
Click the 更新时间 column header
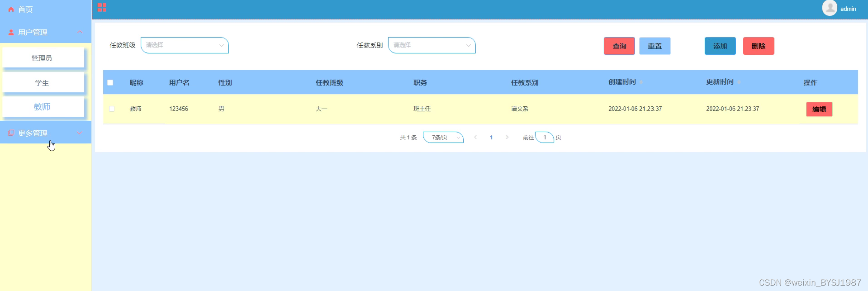click(x=720, y=82)
